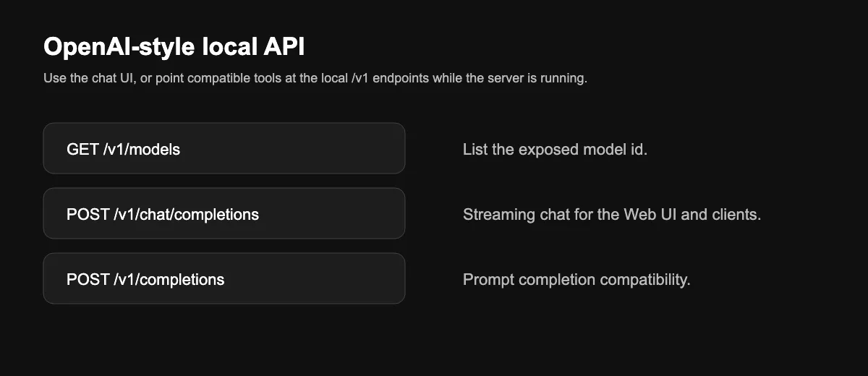The height and width of the screenshot is (376, 868).
Task: Click 'Prompt completion compatibility.' description
Action: point(576,280)
